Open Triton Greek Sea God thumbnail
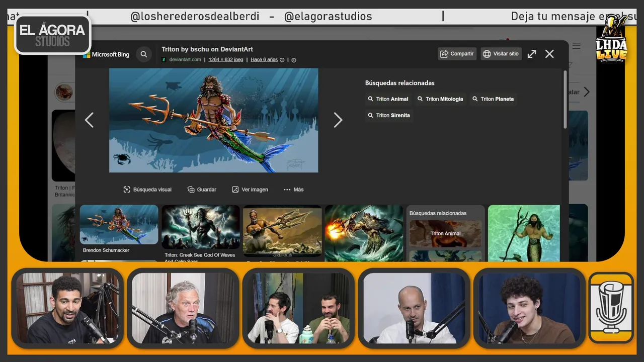 [x=200, y=227]
